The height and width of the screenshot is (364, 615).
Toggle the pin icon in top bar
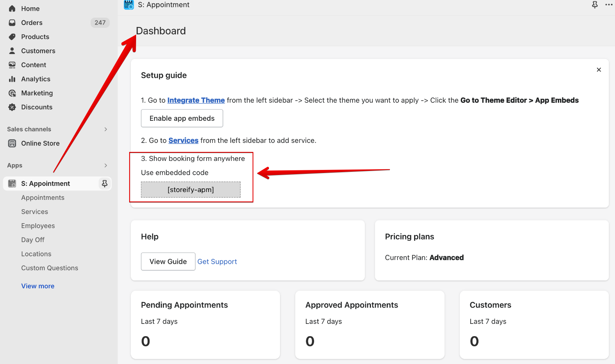pos(595,5)
